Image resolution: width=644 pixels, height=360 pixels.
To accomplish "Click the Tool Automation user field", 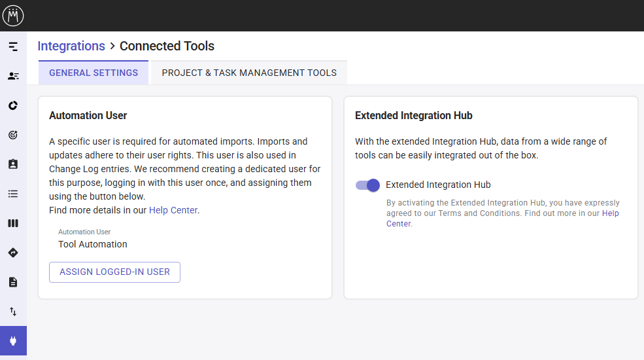I will 93,245.
